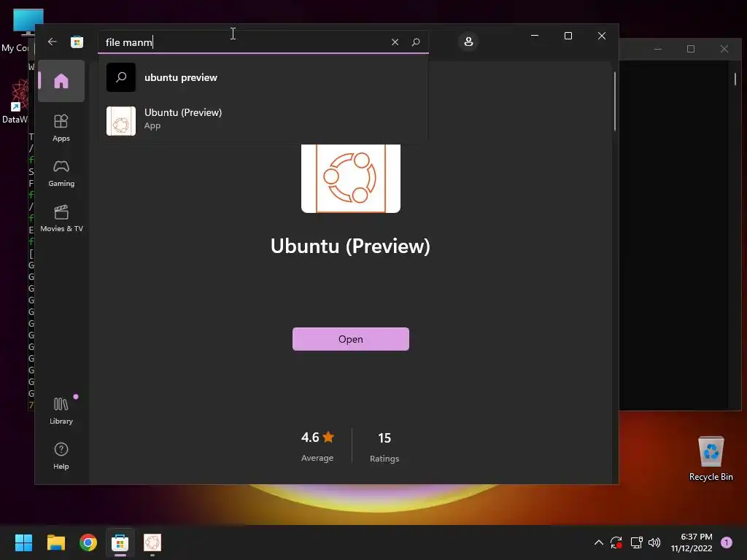Viewport: 747px width, 560px height.
Task: Close the background terminal window
Action: click(724, 49)
